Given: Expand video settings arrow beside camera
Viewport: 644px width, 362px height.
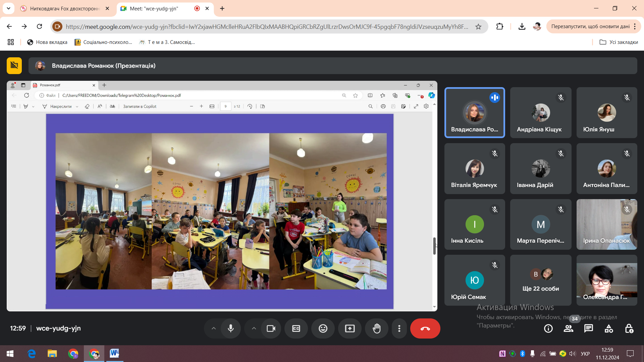Looking at the screenshot, I should click(x=254, y=328).
